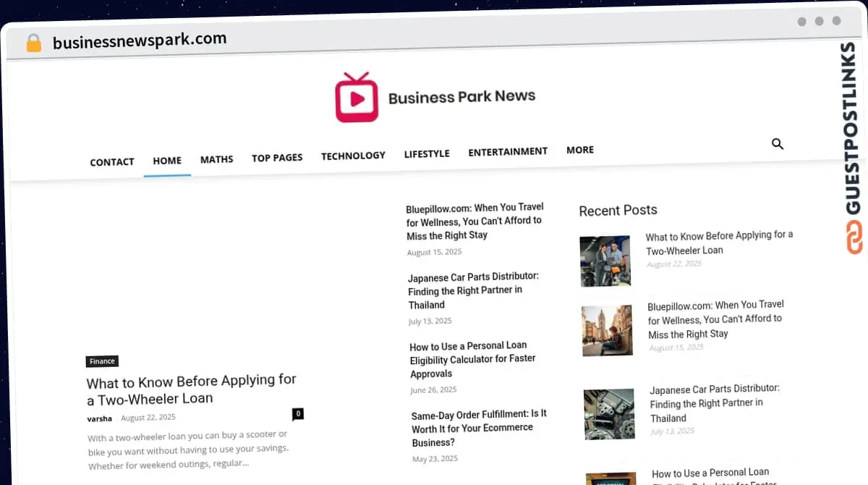Image resolution: width=868 pixels, height=485 pixels.
Task: Navigate to the TECHNOLOGY section
Action: coord(353,156)
